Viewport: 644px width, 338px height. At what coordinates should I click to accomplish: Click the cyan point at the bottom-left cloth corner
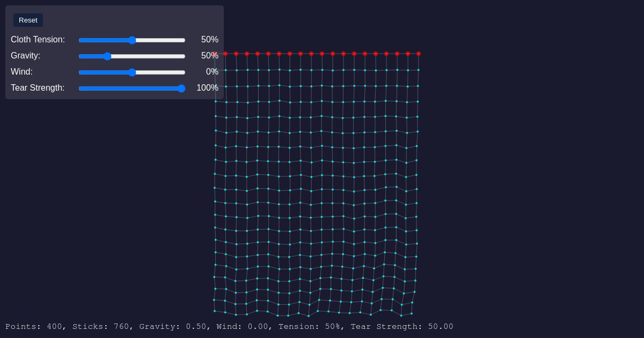tap(215, 311)
